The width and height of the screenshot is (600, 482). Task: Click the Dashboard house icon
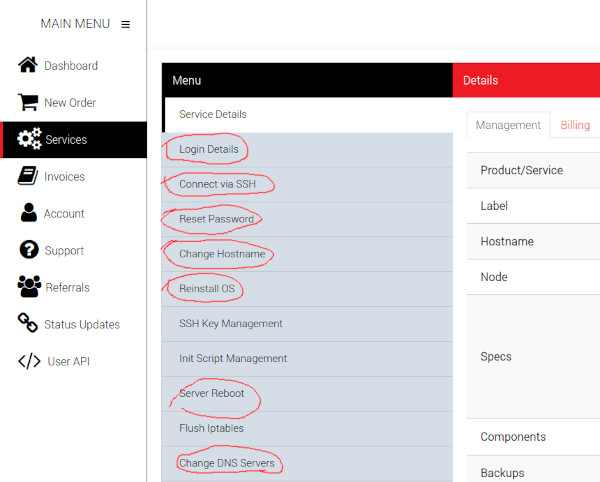pos(28,65)
